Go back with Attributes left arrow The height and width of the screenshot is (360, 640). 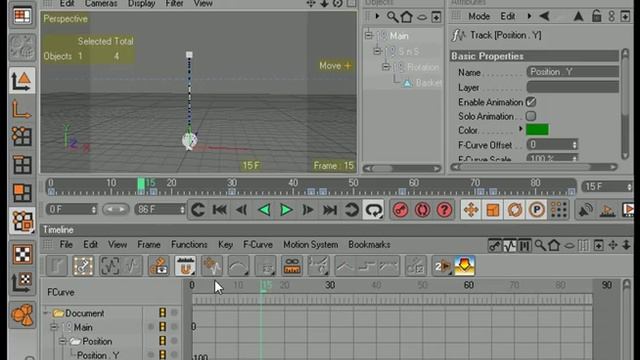[x=544, y=16]
